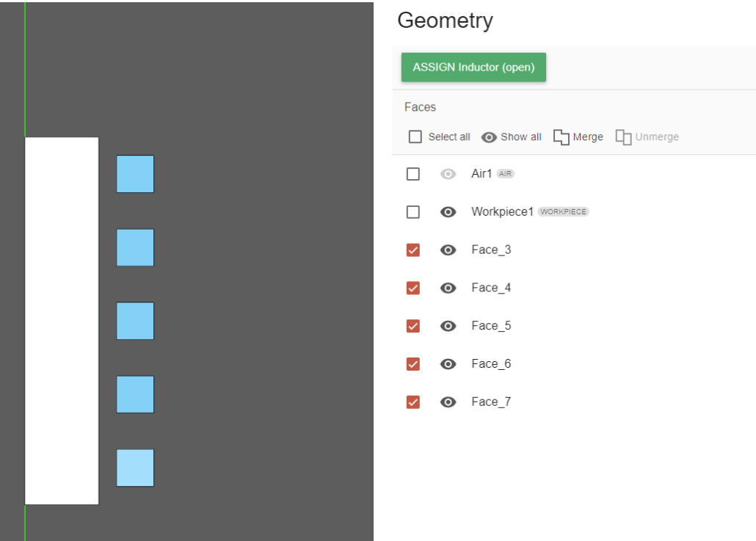Show the hidden Air1 face
The height and width of the screenshot is (541, 756).
click(x=448, y=174)
